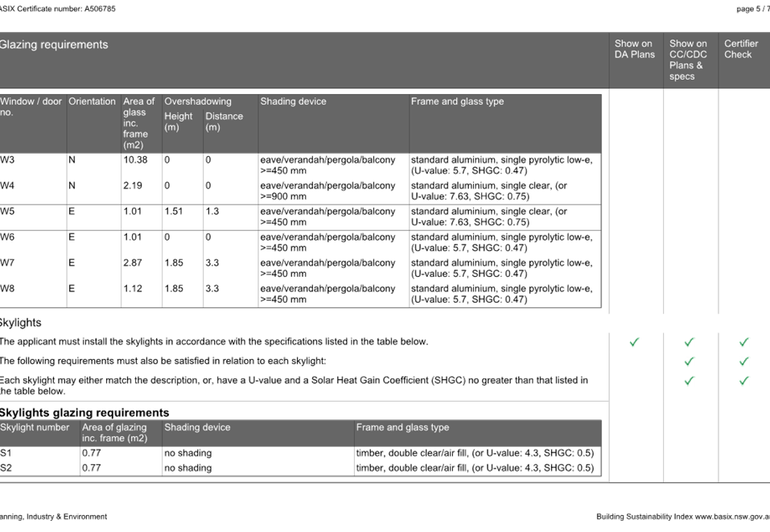Select window row label W5
Screen dimensions: 770x532
coord(7,211)
